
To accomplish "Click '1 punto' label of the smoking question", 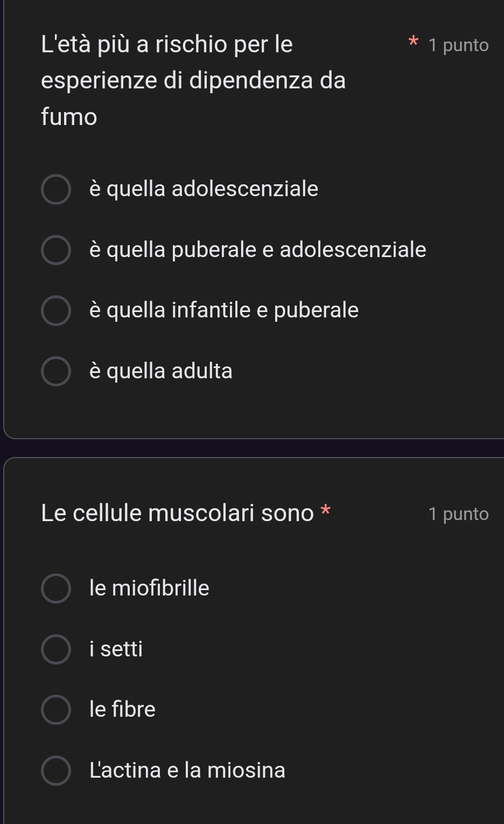I will pos(458,45).
